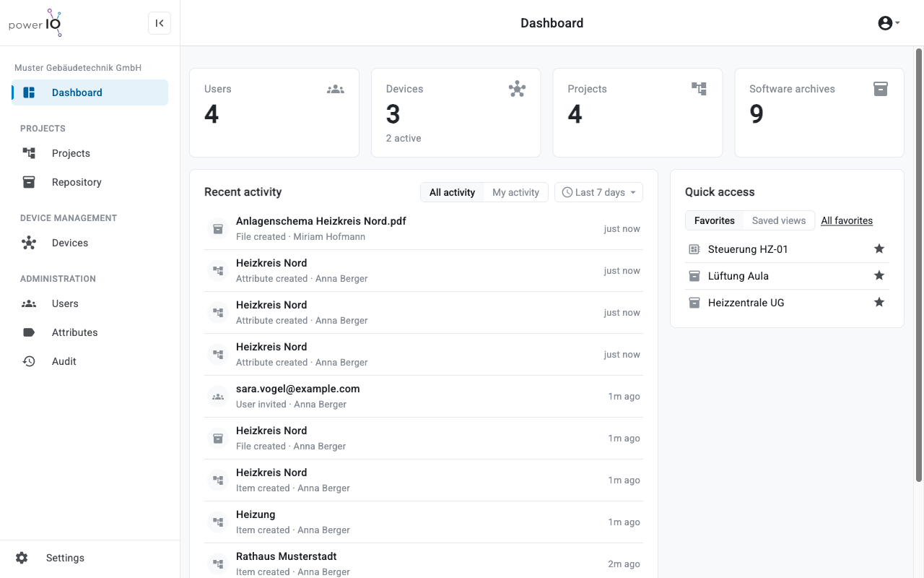
Task: Click the Settings gear icon
Action: point(22,558)
